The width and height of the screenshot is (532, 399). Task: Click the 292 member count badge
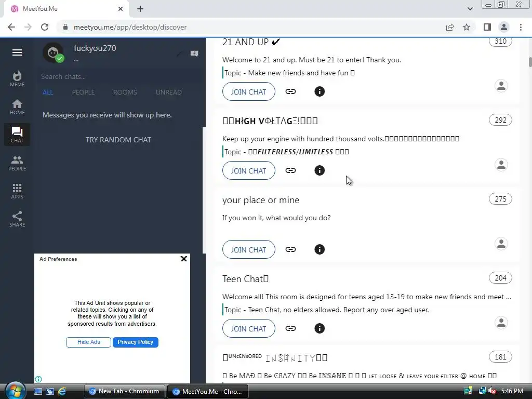coord(500,120)
